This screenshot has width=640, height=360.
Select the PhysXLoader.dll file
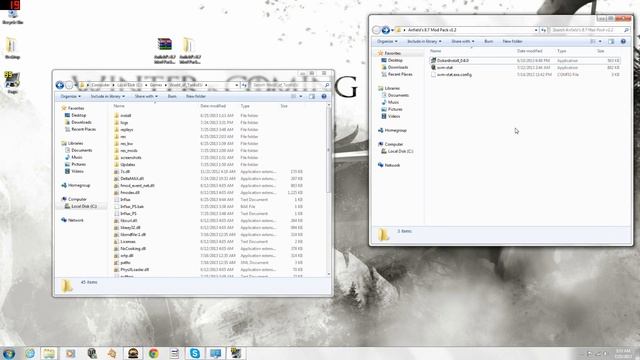[134, 270]
